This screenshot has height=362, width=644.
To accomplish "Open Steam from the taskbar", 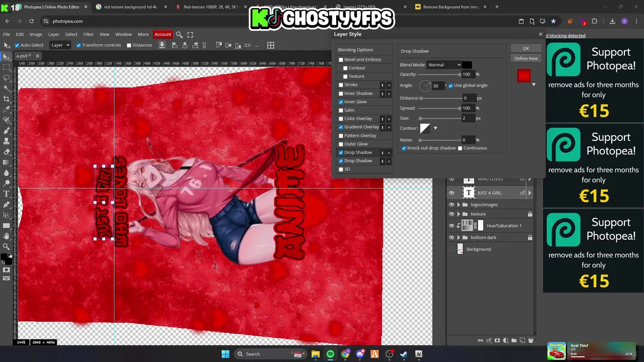I will coord(404,354).
